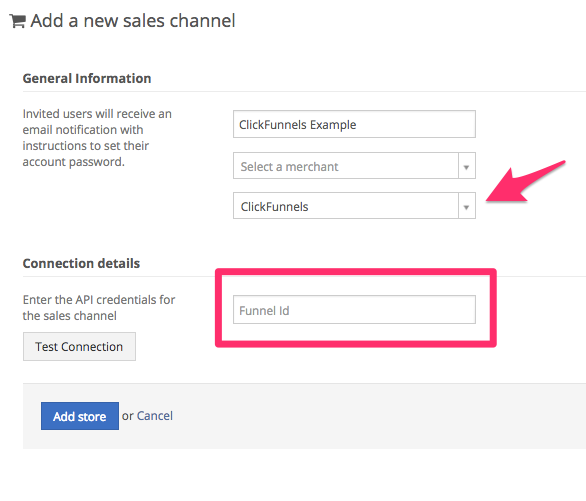Select the Add a new sales channel heading

[133, 21]
